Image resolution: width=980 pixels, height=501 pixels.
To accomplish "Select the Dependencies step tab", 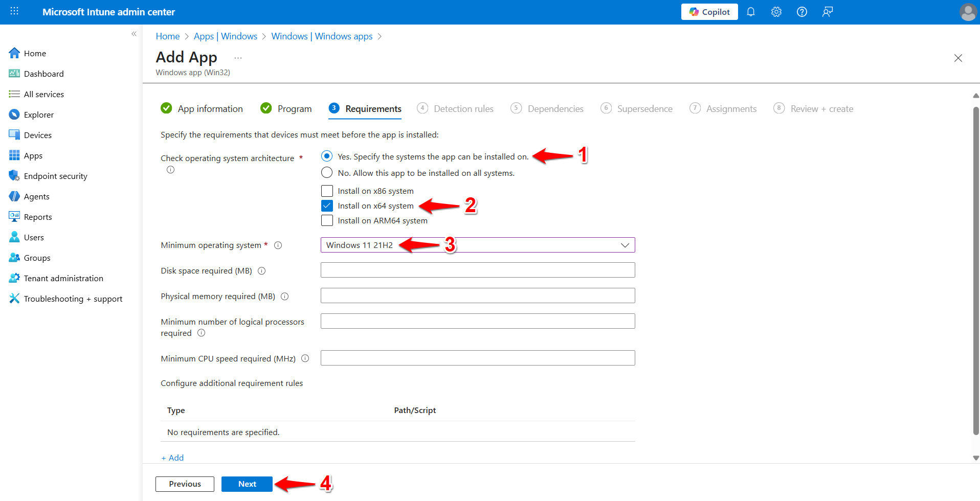I will pyautogui.click(x=547, y=108).
